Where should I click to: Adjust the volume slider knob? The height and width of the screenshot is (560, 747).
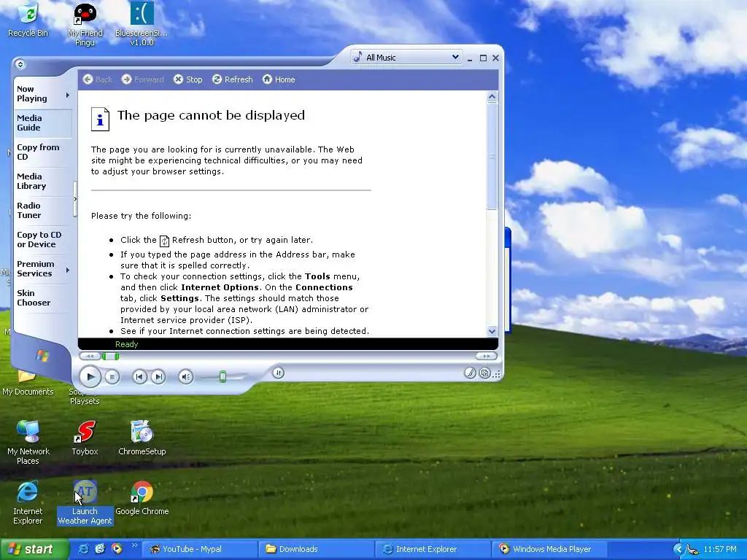pos(222,377)
